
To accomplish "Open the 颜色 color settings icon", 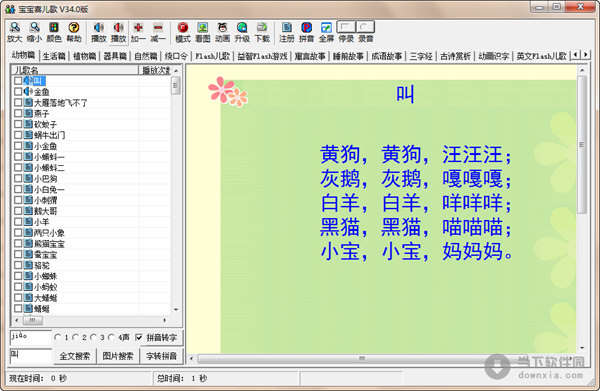I will pos(54,27).
